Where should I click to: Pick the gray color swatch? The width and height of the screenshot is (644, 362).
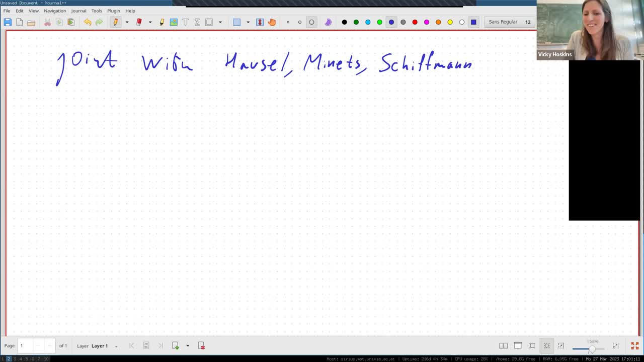click(403, 22)
